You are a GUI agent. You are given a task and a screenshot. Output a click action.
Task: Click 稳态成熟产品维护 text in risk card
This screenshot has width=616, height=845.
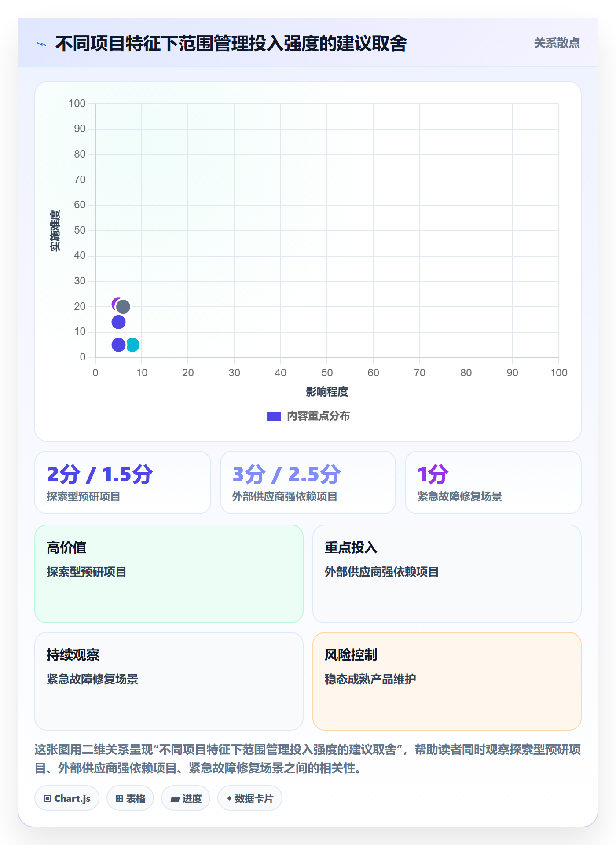pyautogui.click(x=370, y=679)
